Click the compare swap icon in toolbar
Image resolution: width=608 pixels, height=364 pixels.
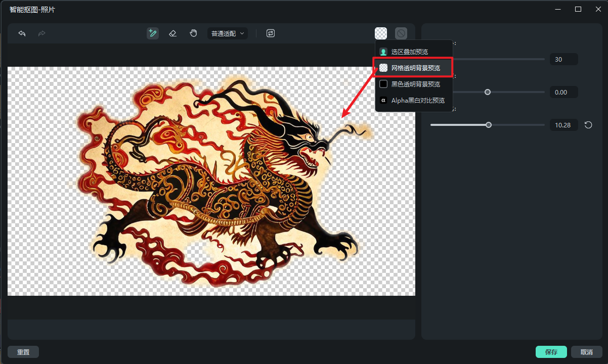pyautogui.click(x=271, y=33)
